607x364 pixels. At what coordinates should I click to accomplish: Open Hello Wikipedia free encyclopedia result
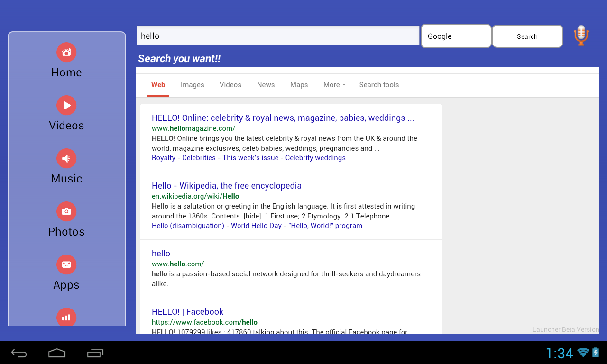point(227,186)
